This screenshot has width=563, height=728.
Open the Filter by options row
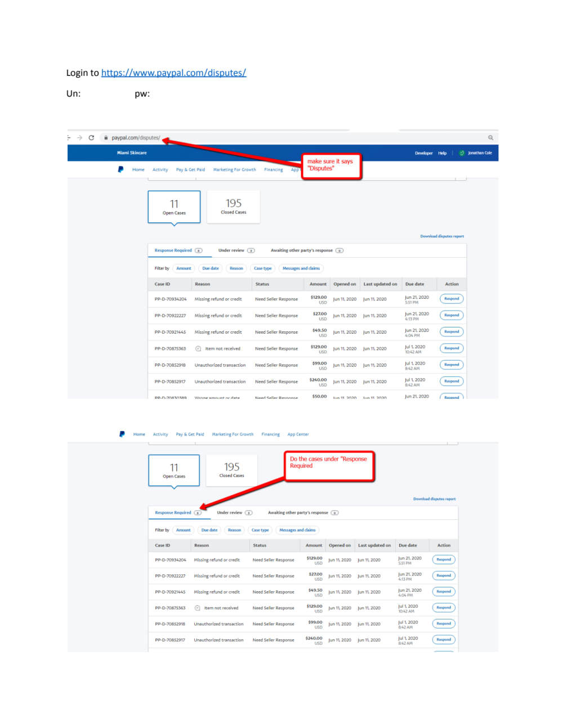(x=162, y=268)
